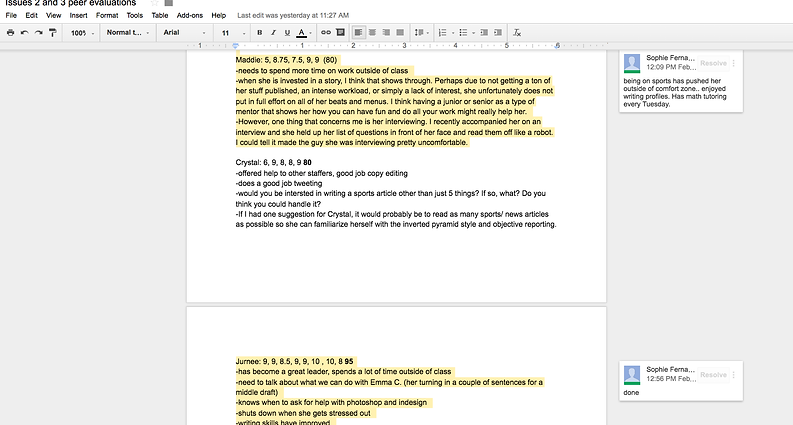The width and height of the screenshot is (793, 425).
Task: Open the Normal text style dropdown
Action: tap(127, 33)
